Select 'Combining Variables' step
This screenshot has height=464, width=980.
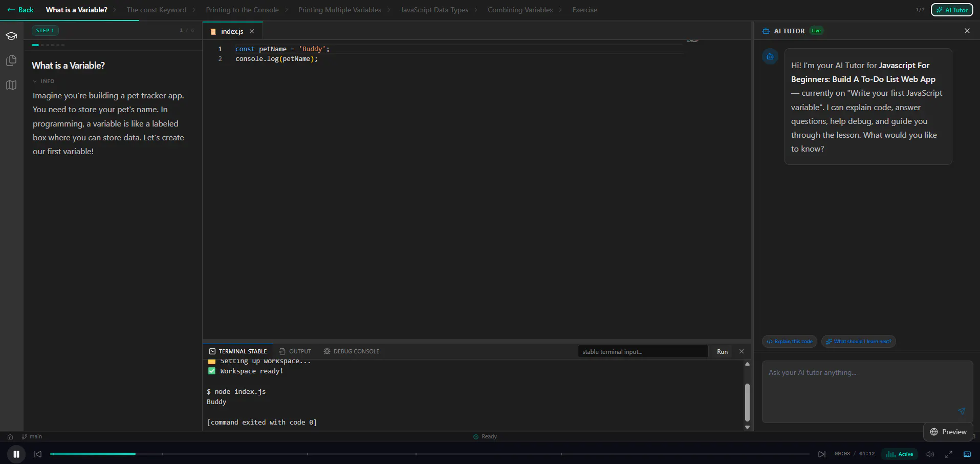520,10
